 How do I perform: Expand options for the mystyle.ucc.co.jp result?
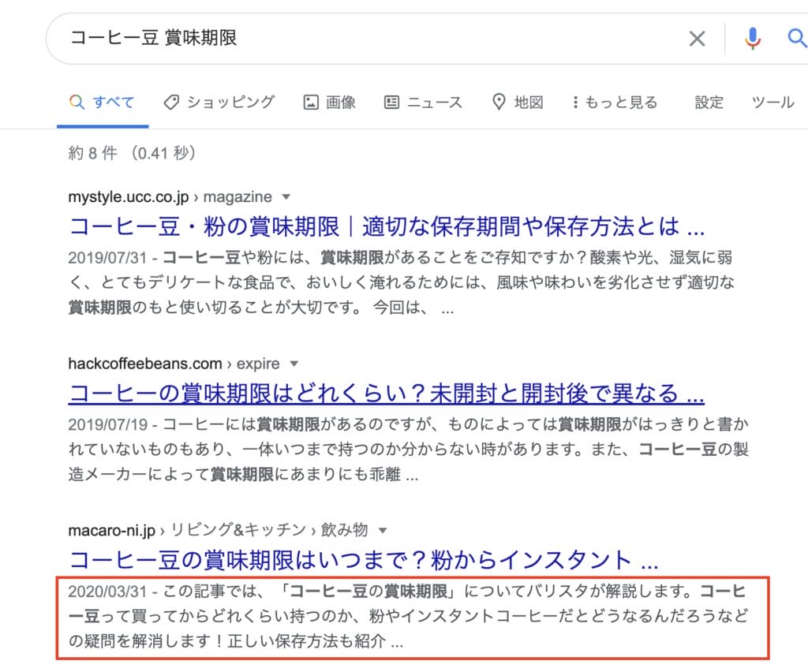[285, 196]
